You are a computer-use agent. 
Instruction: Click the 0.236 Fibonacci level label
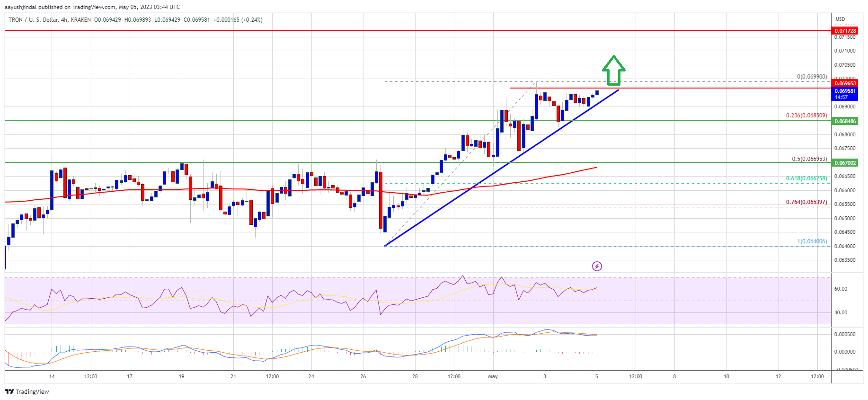pyautogui.click(x=806, y=116)
